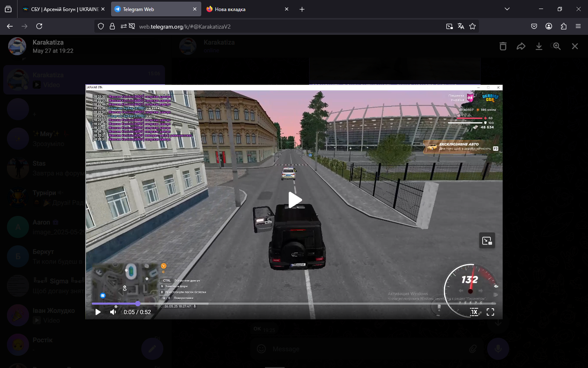Change playback speed from 1X
This screenshot has width=588, height=368.
click(x=474, y=312)
